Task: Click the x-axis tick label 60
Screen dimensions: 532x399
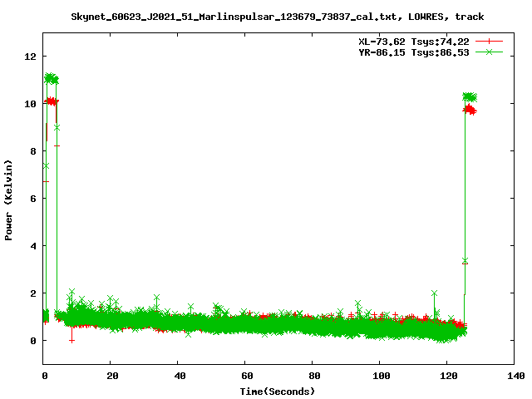Action: tap(247, 376)
